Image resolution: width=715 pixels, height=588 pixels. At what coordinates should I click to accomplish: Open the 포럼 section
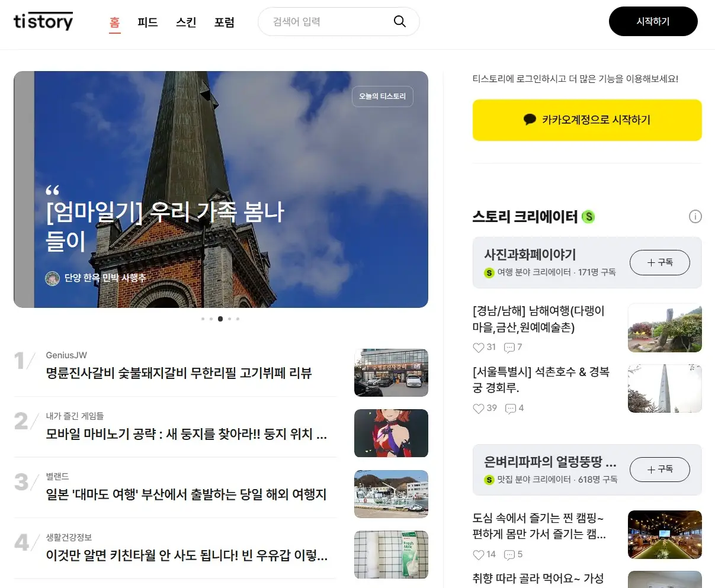225,22
